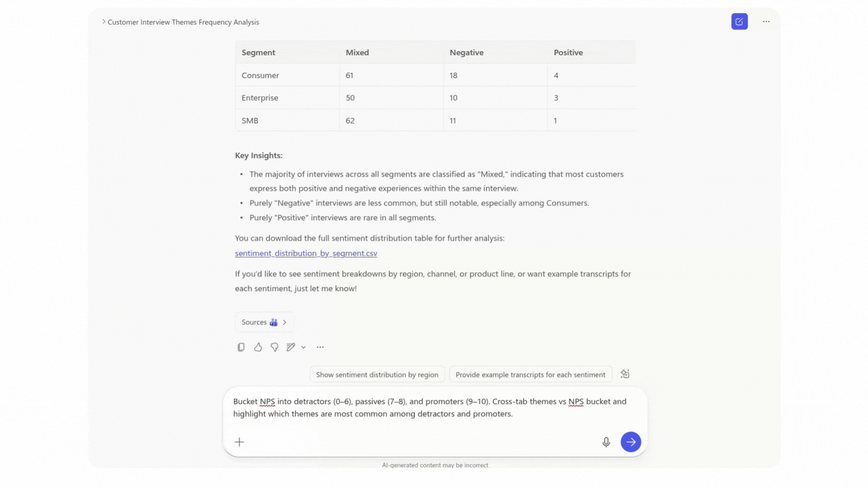Expand the Customer Interview Themes breadcrumb chevron

(x=104, y=21)
